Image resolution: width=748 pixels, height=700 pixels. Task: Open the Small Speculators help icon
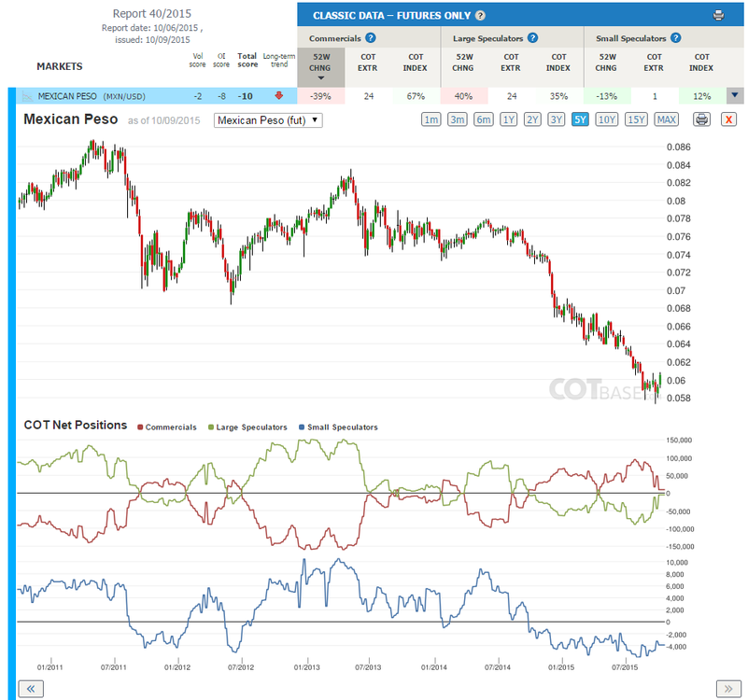[675, 38]
